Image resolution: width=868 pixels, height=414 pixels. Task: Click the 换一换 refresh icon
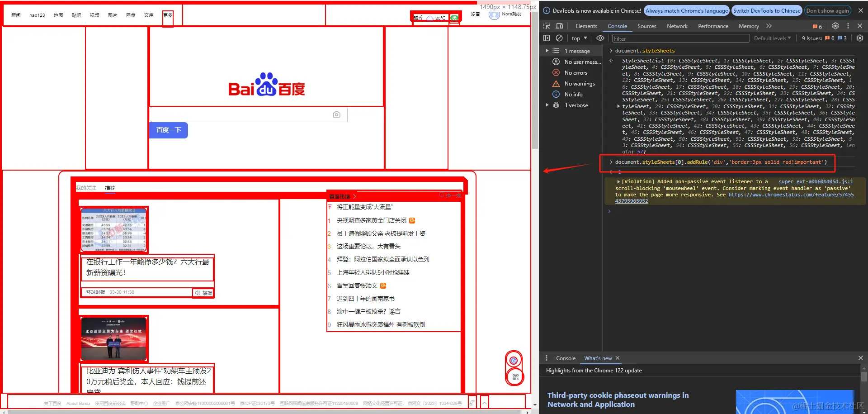pos(442,195)
